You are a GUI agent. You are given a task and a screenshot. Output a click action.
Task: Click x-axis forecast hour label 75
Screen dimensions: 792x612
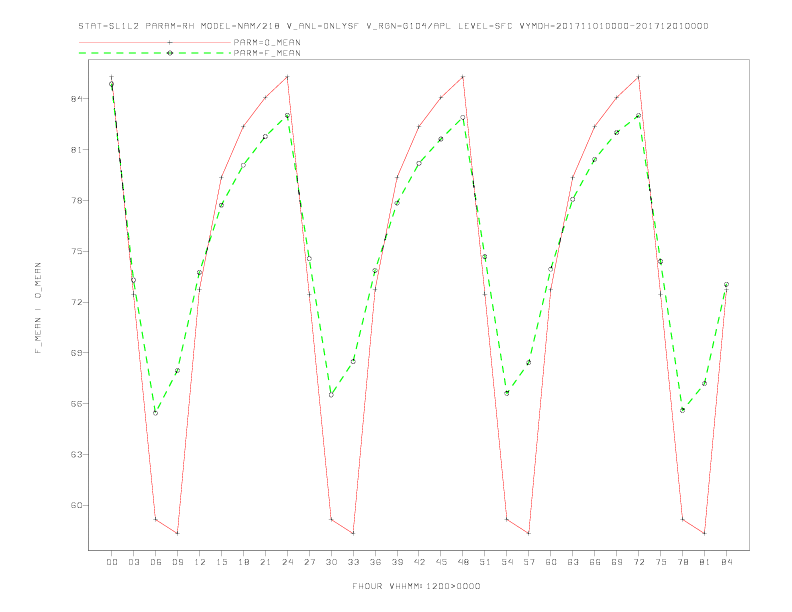[x=661, y=562]
